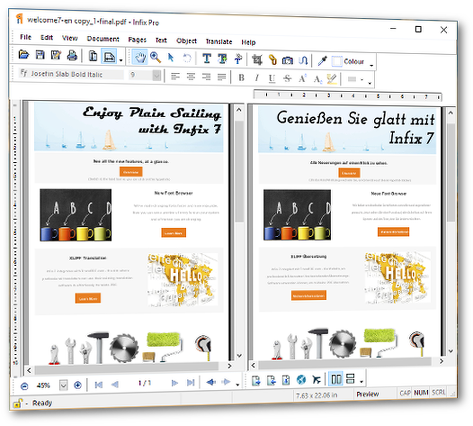Save the document with the disk icon

click(40, 55)
